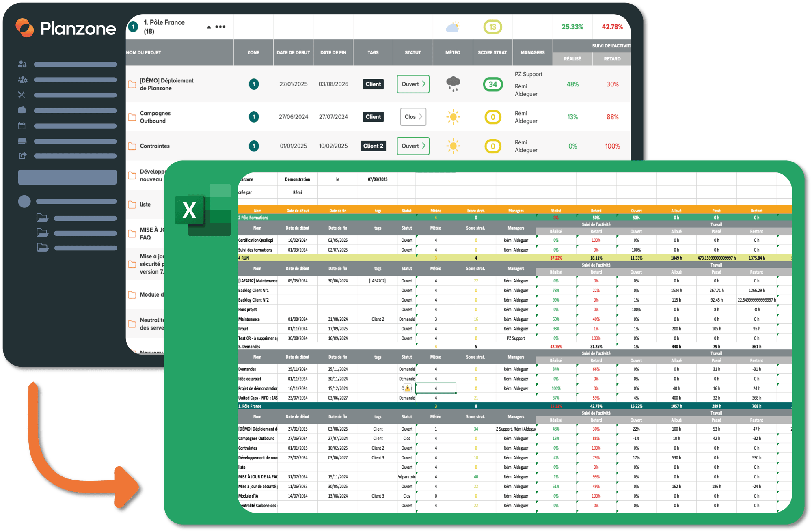Click the yellow score badge 13
The image size is (812, 532).
pyautogui.click(x=492, y=27)
